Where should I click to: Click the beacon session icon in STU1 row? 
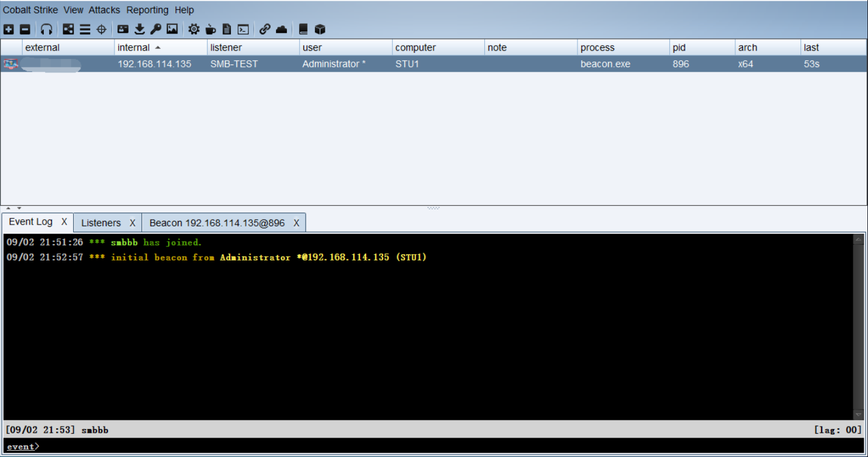point(10,64)
